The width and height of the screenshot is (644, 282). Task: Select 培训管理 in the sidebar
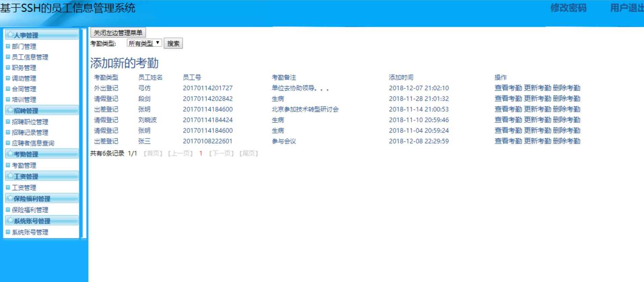coord(24,100)
